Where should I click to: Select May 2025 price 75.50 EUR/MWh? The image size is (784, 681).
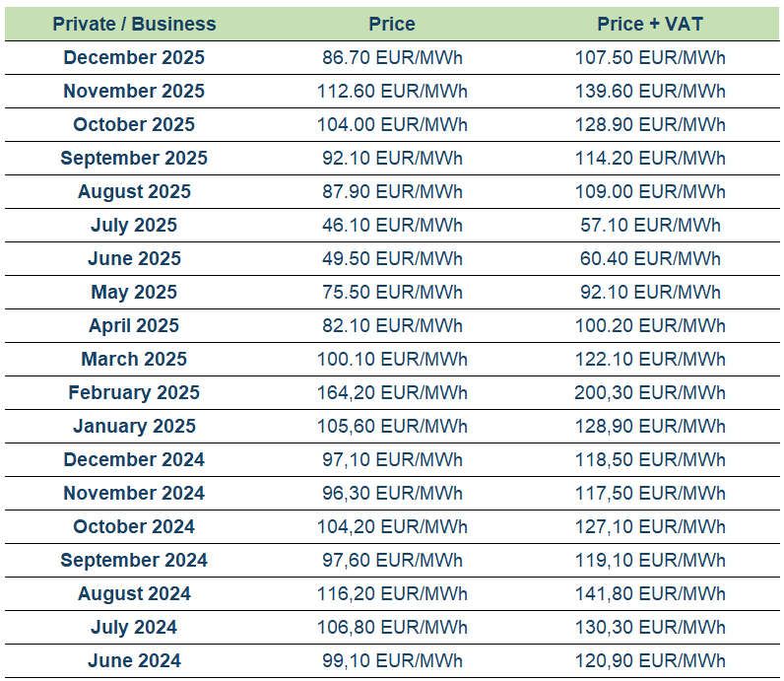pyautogui.click(x=392, y=292)
